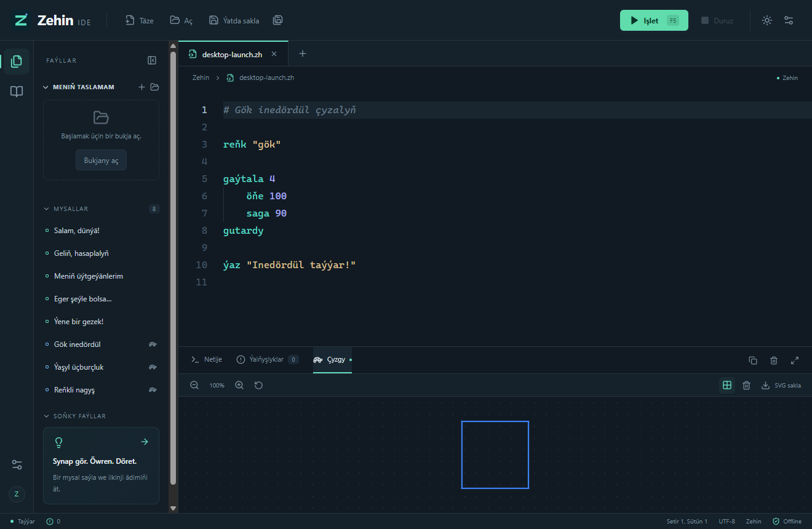
Task: Click Ýatda sakla save button
Action: (x=234, y=20)
